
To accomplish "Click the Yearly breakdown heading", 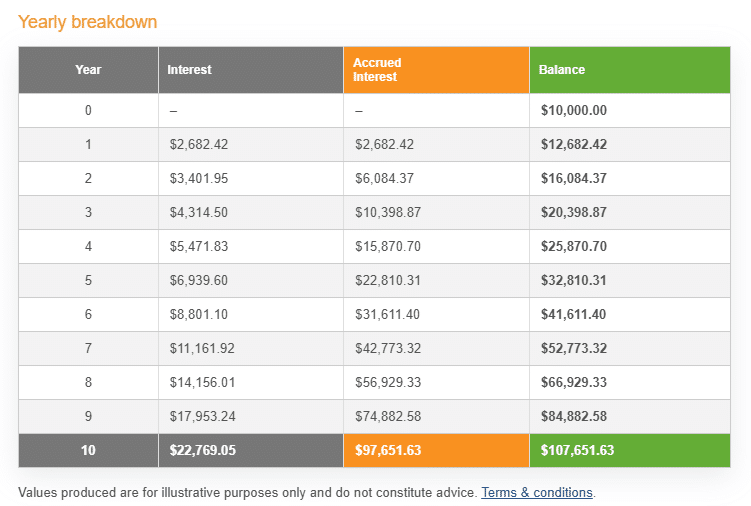I will [88, 22].
